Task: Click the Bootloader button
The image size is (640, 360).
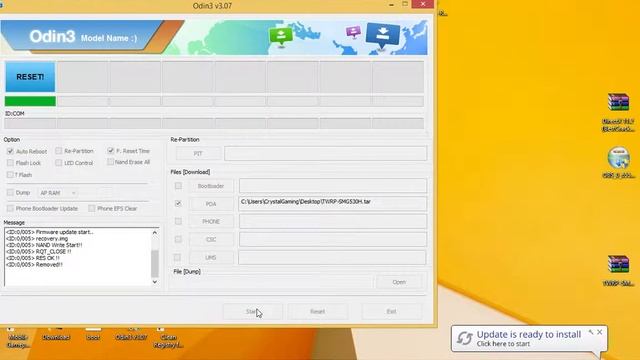Action: coord(211,186)
